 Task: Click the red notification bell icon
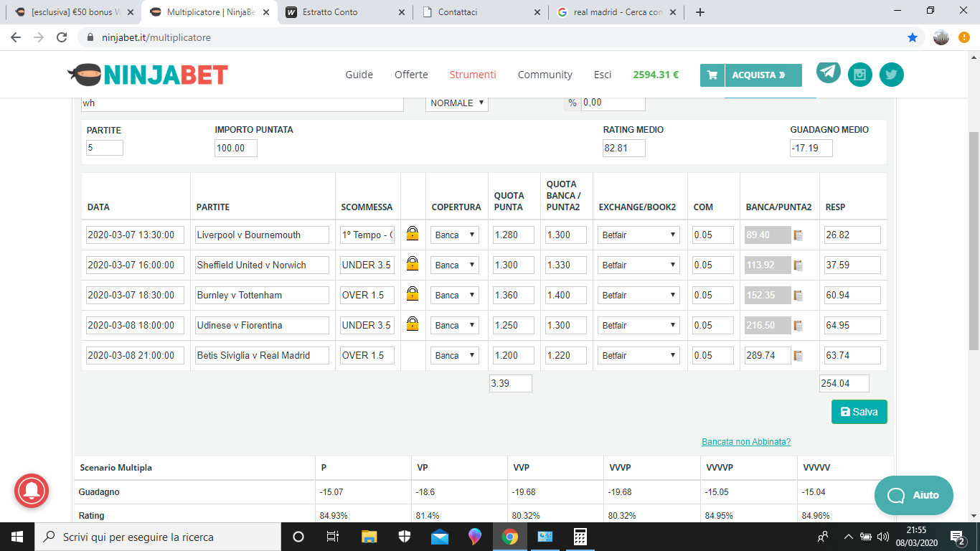click(x=31, y=491)
